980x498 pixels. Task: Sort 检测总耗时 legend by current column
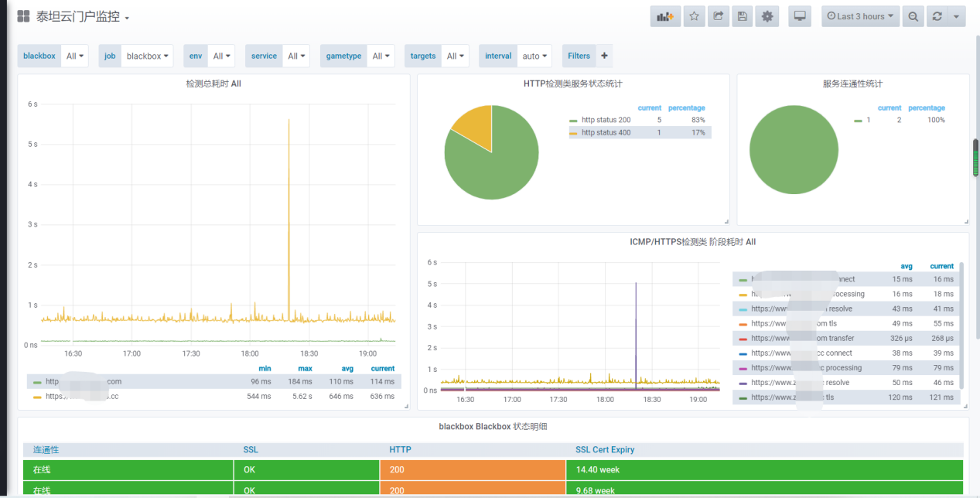coord(382,368)
